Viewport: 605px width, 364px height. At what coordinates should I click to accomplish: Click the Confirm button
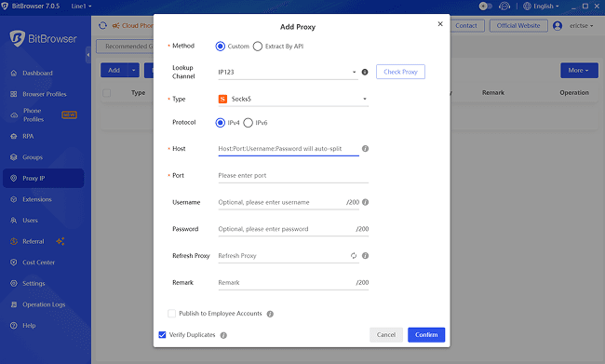tap(426, 334)
